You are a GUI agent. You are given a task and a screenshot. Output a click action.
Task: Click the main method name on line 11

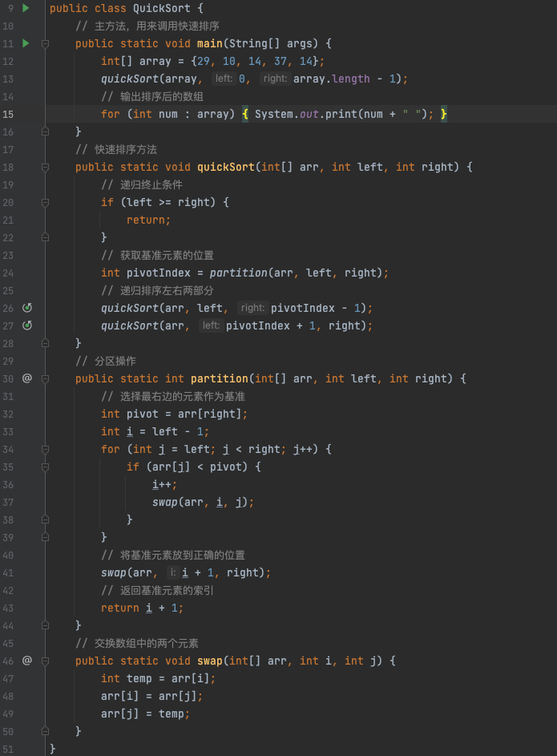[210, 43]
